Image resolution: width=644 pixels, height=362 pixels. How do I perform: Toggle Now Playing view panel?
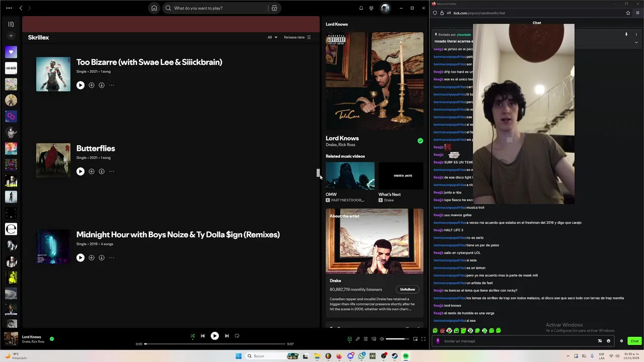tap(350, 339)
